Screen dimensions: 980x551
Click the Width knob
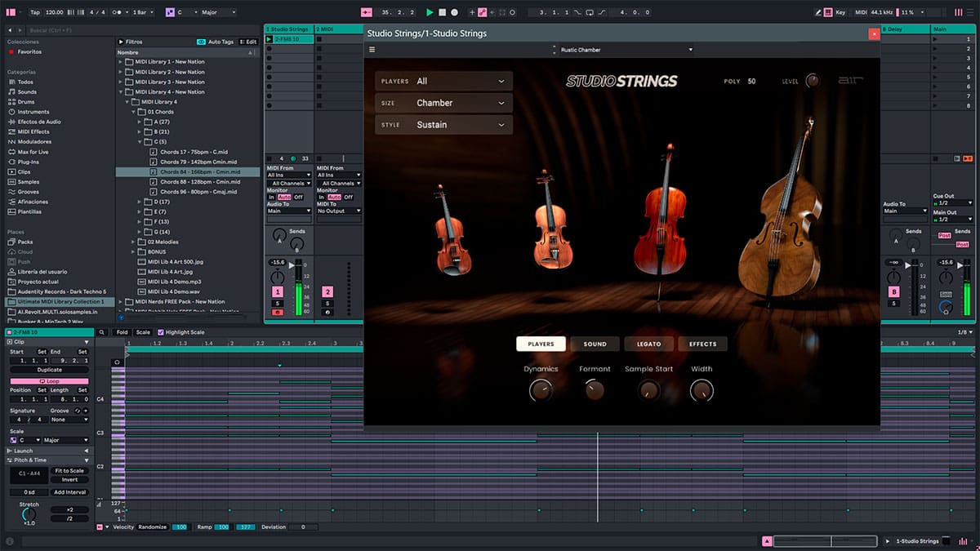pyautogui.click(x=702, y=391)
